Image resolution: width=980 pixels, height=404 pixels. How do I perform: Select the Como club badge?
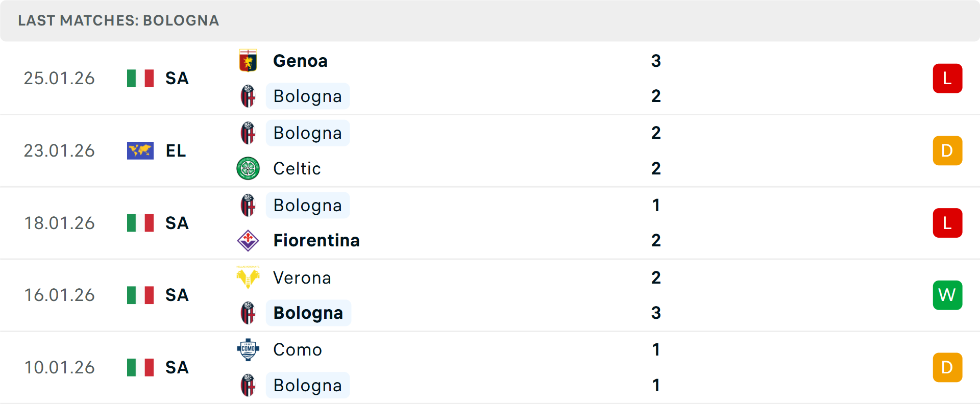[248, 350]
